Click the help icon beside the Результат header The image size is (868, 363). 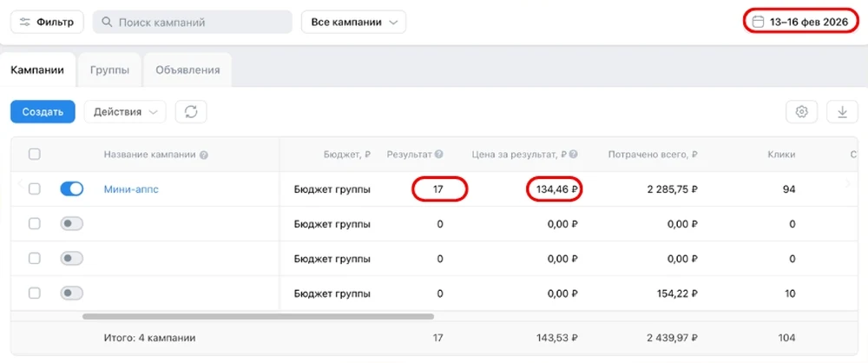(439, 155)
